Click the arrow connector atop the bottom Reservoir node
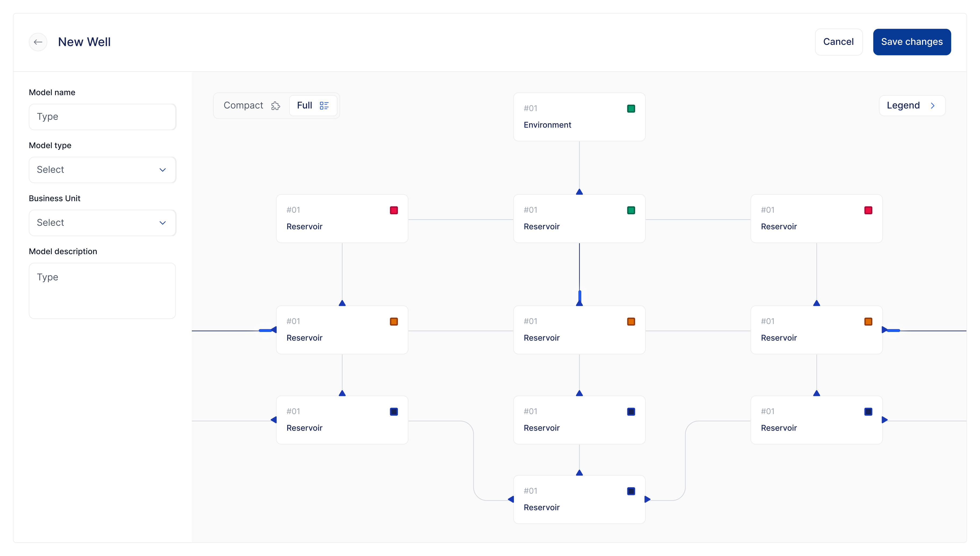980x556 pixels. (579, 472)
